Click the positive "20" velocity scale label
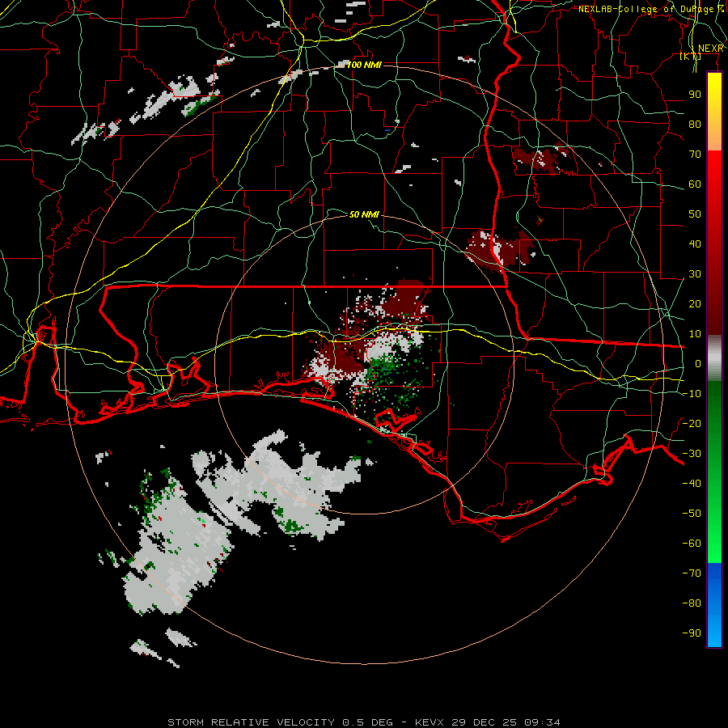Screen dimensions: 728x728 coord(695,303)
